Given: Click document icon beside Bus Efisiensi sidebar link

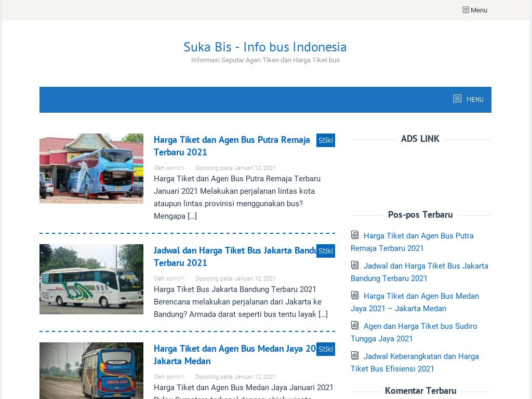Looking at the screenshot, I should [x=355, y=356].
